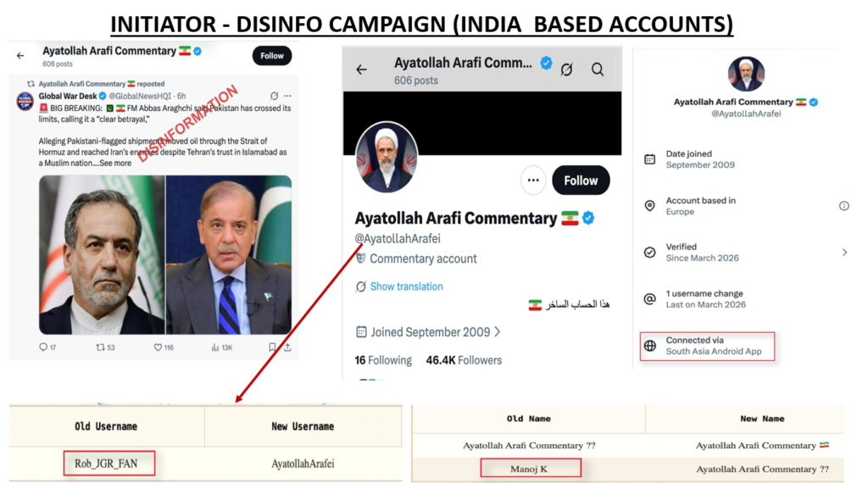The height and width of the screenshot is (483, 868).
Task: Click the info icon beside Account based in
Action: click(x=843, y=206)
